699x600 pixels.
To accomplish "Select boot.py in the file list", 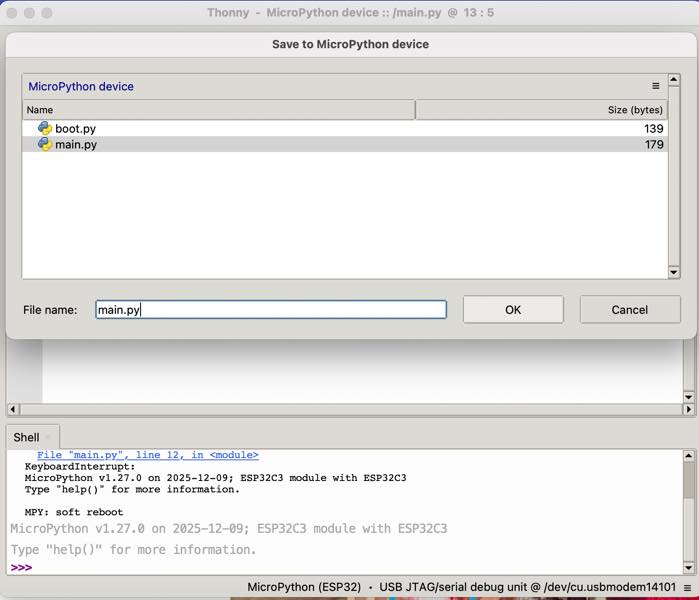I will tap(345, 128).
